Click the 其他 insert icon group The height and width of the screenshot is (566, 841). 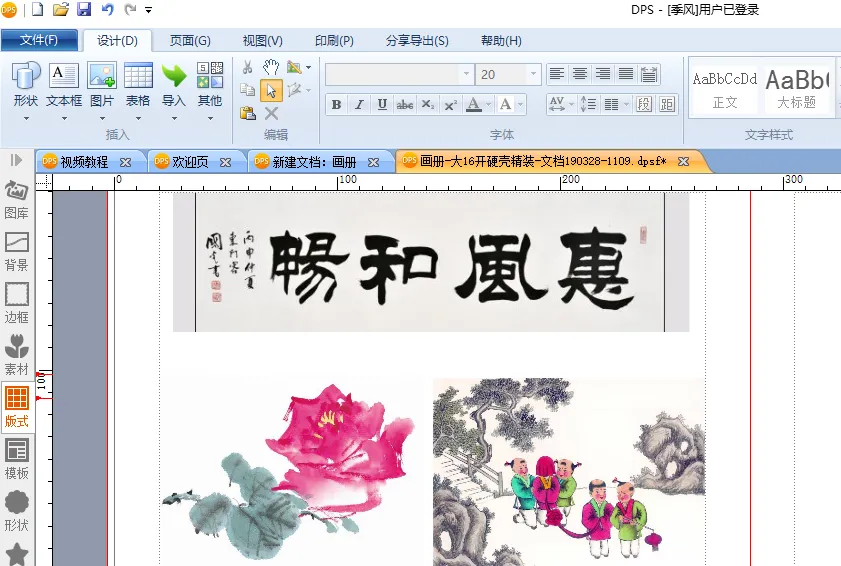pyautogui.click(x=210, y=75)
